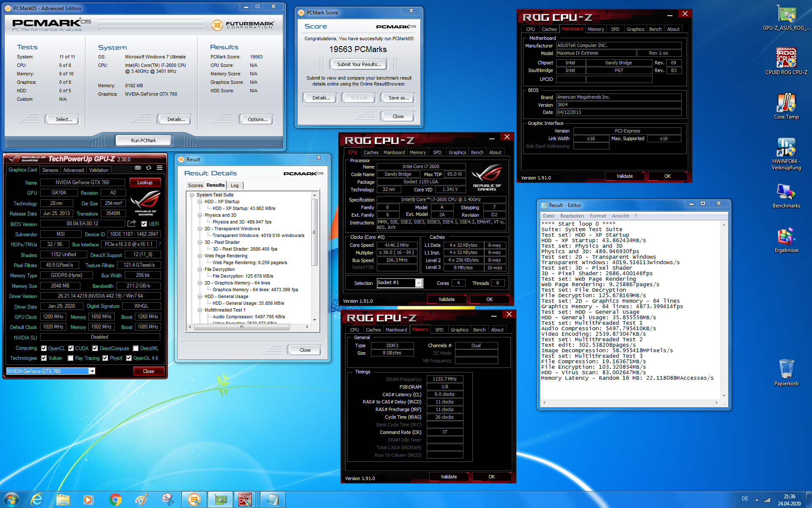Click Options button in PCMark05 Results
The width and height of the screenshot is (812, 508).
click(x=258, y=119)
